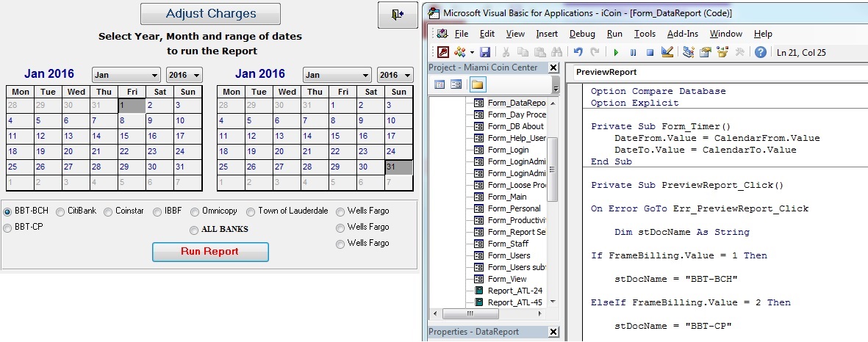Viewport: 868px width, 342px height.
Task: Click the Reset stop square icon
Action: click(x=650, y=52)
